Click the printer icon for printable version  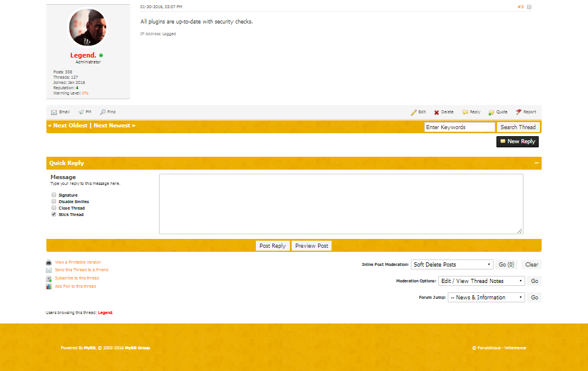49,262
